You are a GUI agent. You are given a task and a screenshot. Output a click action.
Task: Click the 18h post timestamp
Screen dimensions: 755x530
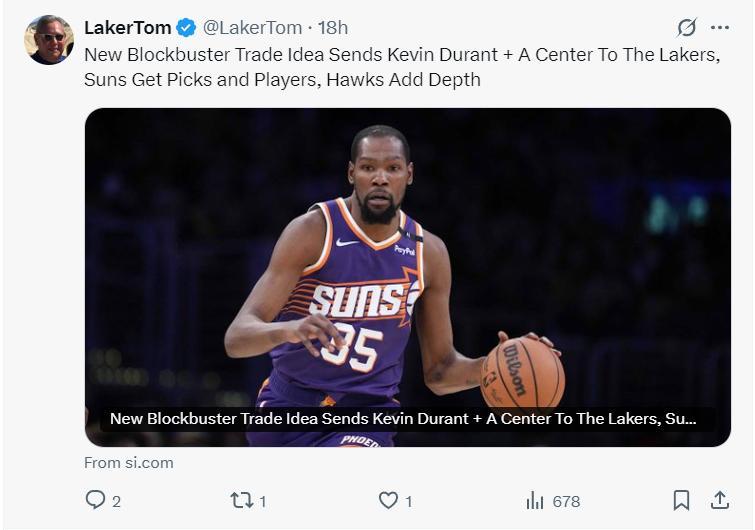[333, 28]
